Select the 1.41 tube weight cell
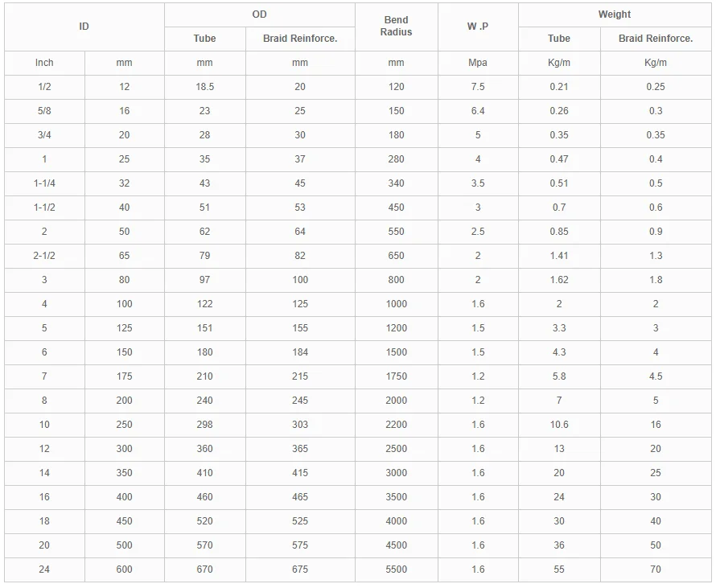The height and width of the screenshot is (588, 716). pos(559,256)
